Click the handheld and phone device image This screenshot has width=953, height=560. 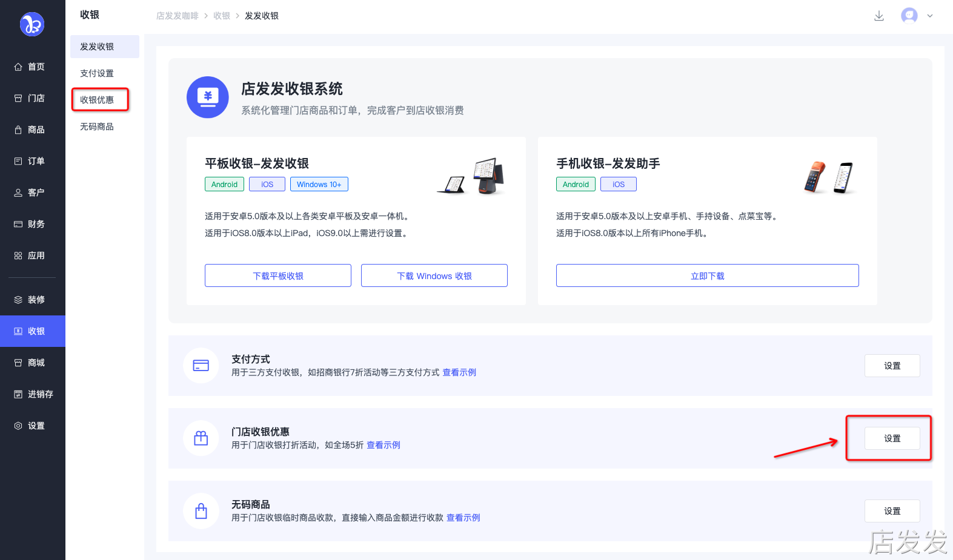pyautogui.click(x=829, y=177)
